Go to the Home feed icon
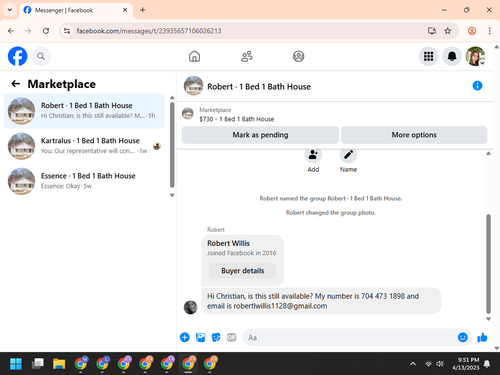 (x=194, y=56)
